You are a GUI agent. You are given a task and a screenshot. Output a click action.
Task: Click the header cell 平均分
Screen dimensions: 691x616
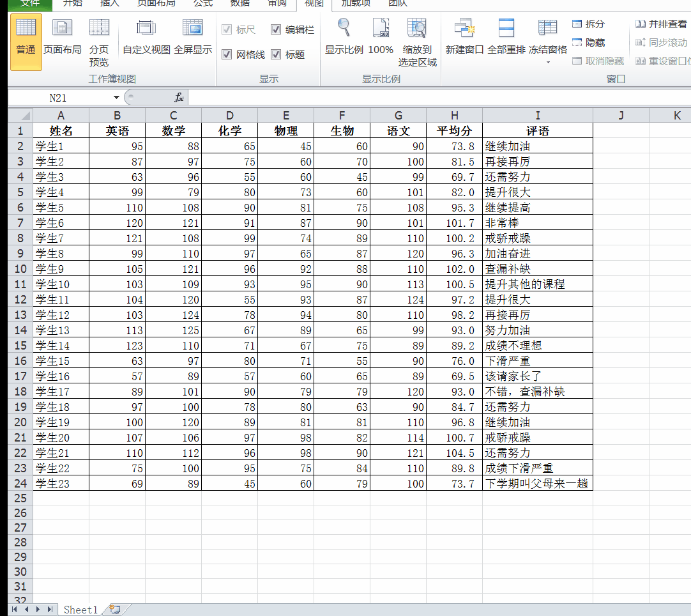(x=454, y=131)
